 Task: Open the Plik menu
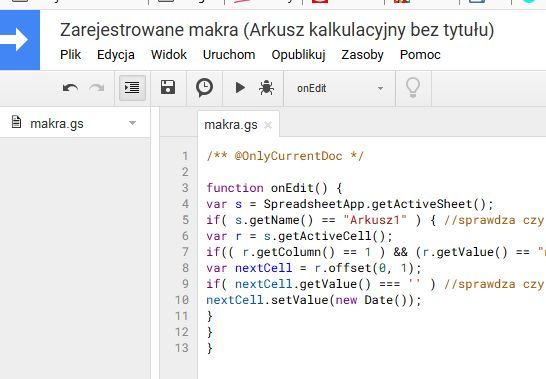[70, 55]
